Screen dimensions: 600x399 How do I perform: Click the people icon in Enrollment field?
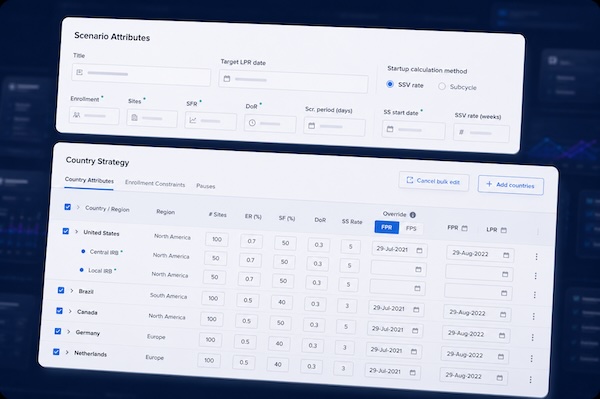click(x=77, y=115)
